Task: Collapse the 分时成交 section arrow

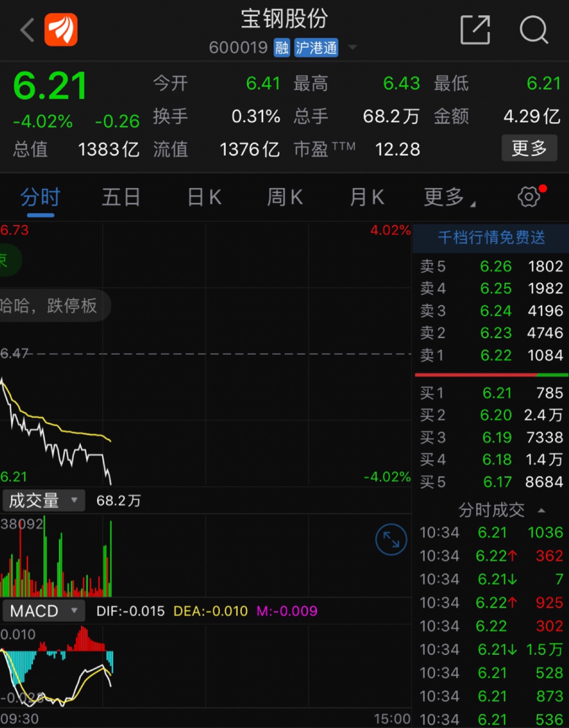Action: click(541, 510)
